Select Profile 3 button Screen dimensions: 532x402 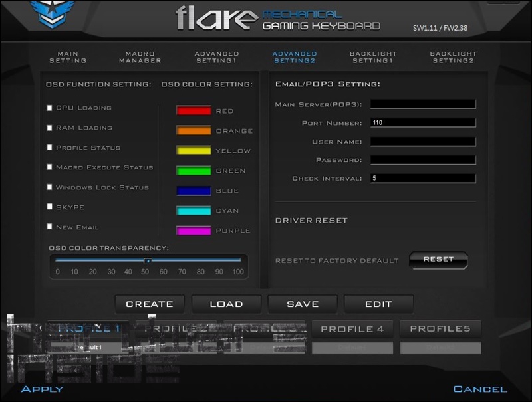(x=264, y=328)
